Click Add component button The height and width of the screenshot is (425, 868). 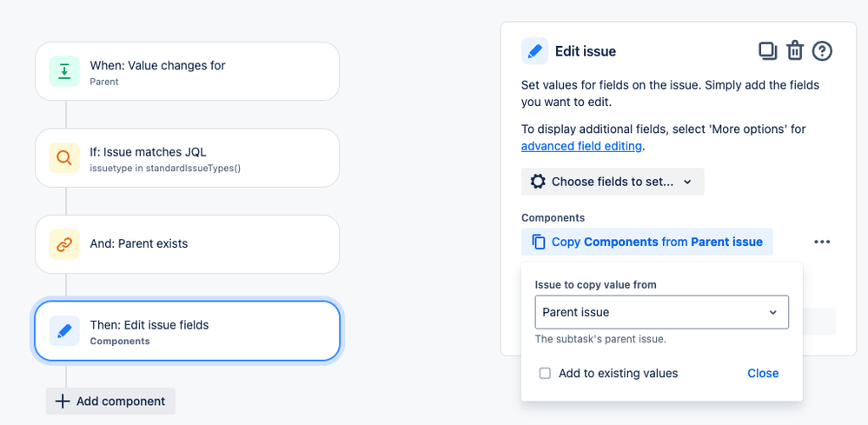point(110,402)
